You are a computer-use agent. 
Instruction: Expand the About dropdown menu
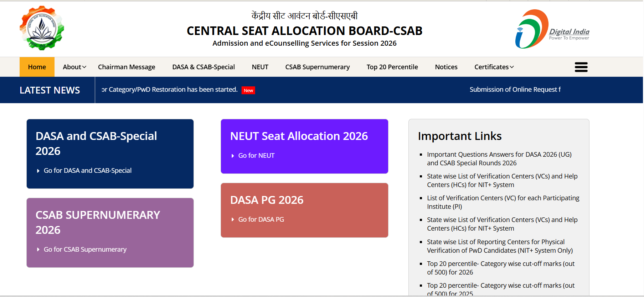(74, 67)
